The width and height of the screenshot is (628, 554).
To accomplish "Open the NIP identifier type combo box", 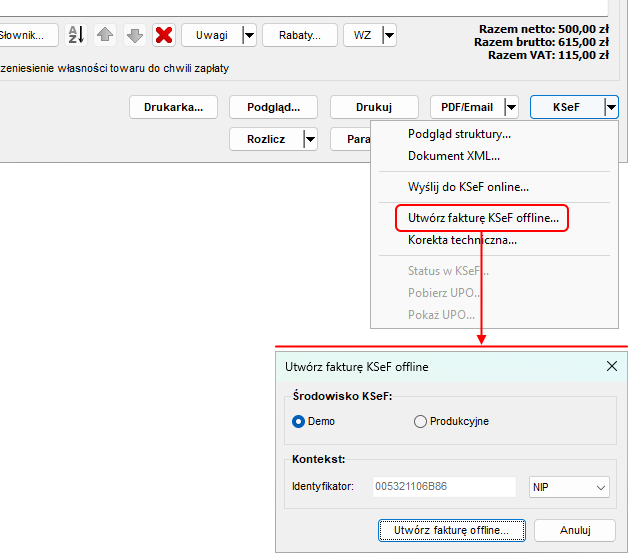I will pos(569,487).
